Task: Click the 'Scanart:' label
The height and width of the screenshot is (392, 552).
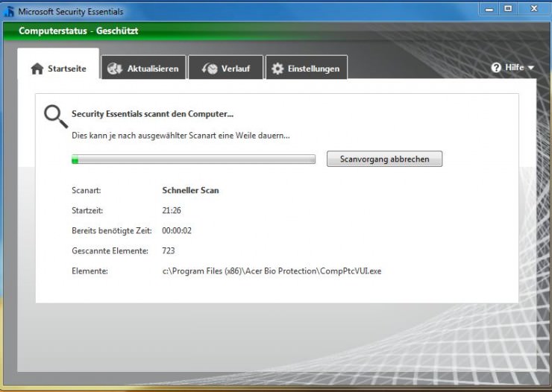Action: click(87, 190)
